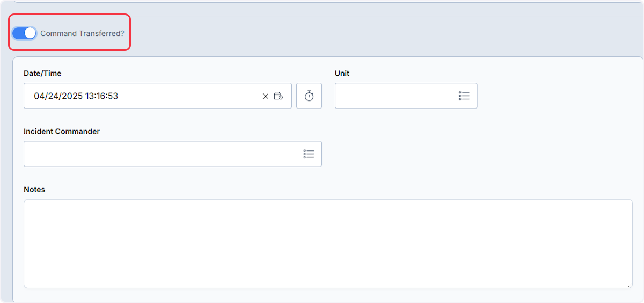Open the Incident Commander list icon

coord(309,154)
